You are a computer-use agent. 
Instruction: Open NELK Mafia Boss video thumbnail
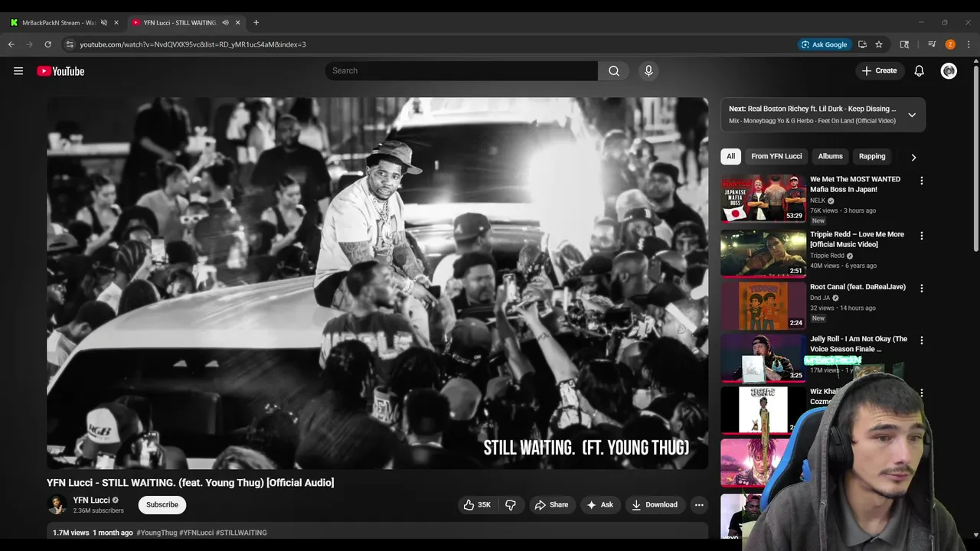point(763,199)
